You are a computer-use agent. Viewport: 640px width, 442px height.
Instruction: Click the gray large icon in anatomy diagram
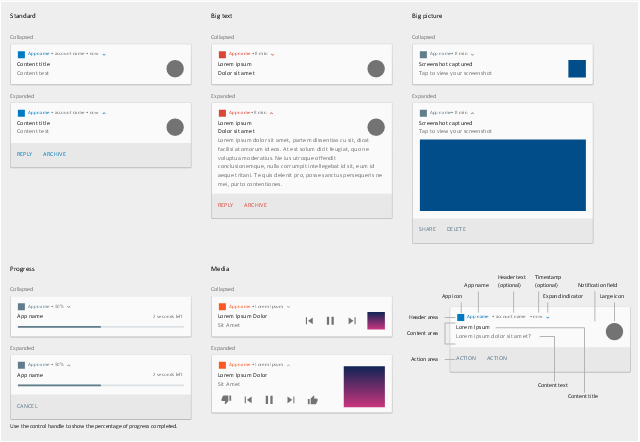(614, 331)
